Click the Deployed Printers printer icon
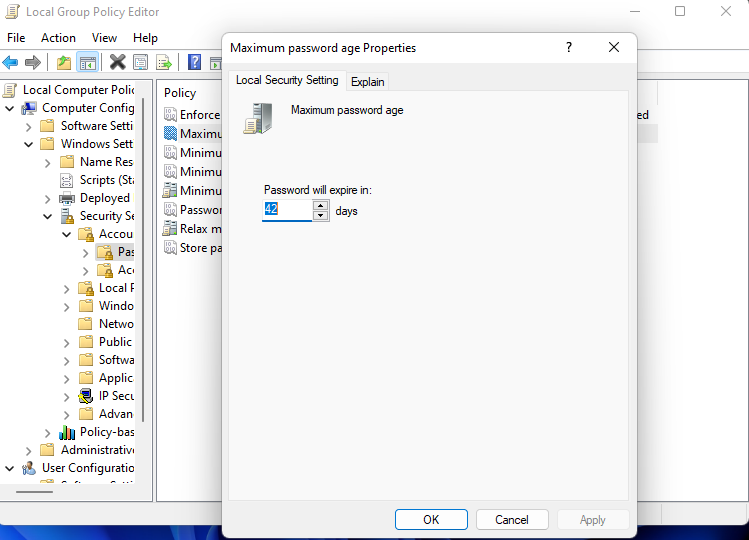The width and height of the screenshot is (749, 540). [x=67, y=198]
